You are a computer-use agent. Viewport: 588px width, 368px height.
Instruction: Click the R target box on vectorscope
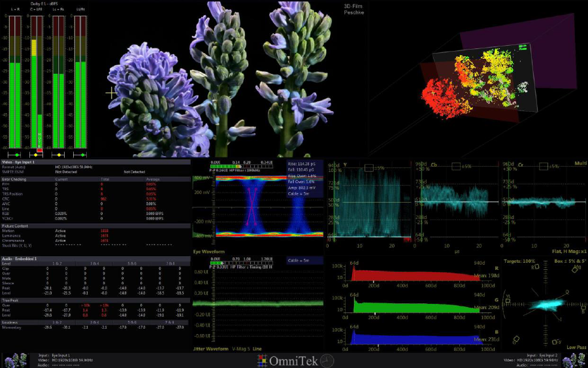tap(536, 267)
